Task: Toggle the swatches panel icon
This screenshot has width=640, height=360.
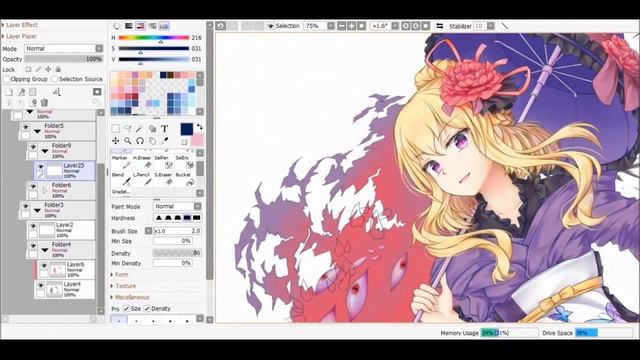Action: [x=164, y=26]
